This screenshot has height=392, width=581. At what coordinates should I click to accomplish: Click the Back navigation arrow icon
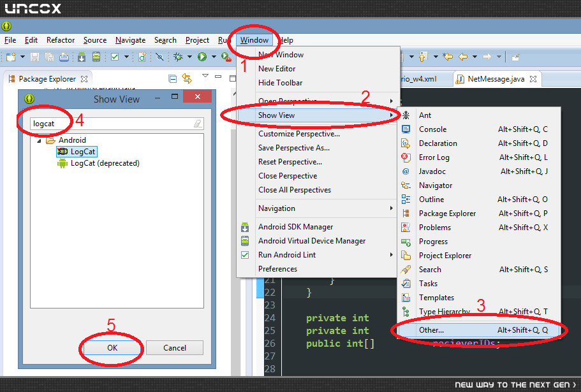coord(463,57)
